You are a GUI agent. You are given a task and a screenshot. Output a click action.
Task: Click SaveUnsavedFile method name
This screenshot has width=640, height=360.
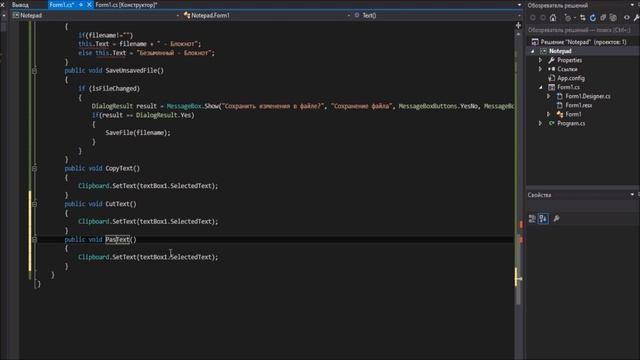[x=131, y=71]
